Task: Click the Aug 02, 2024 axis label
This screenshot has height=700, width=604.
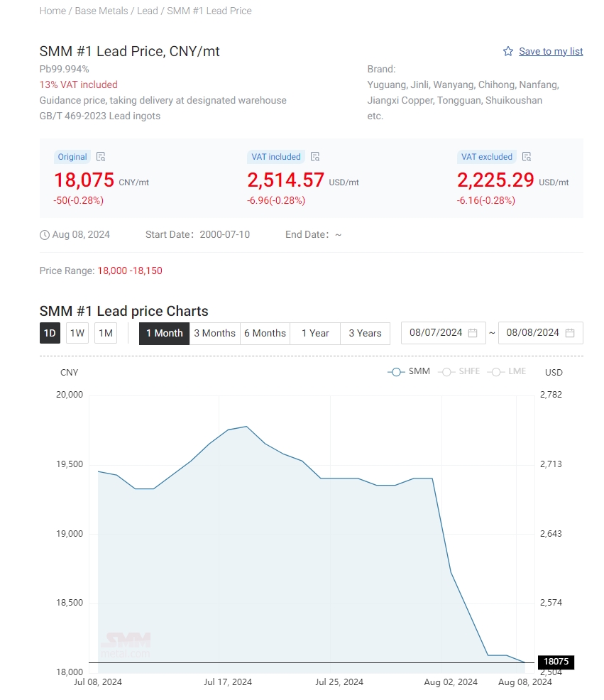Action: (451, 682)
